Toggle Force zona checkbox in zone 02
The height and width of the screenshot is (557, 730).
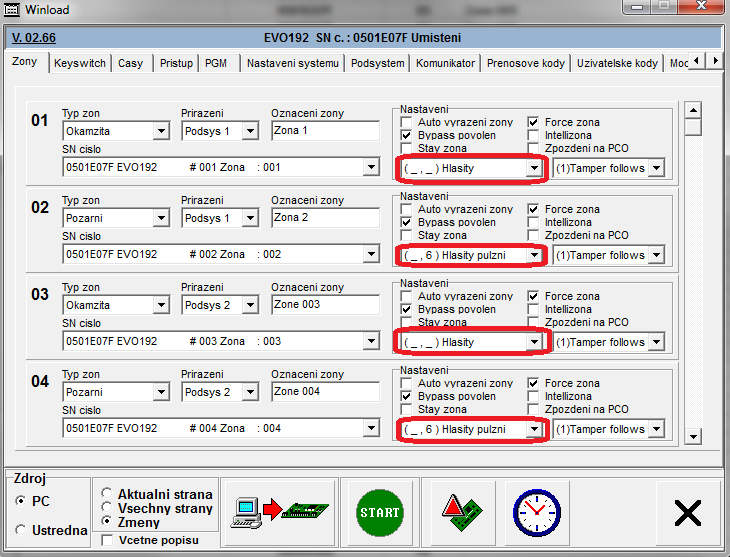pos(533,209)
